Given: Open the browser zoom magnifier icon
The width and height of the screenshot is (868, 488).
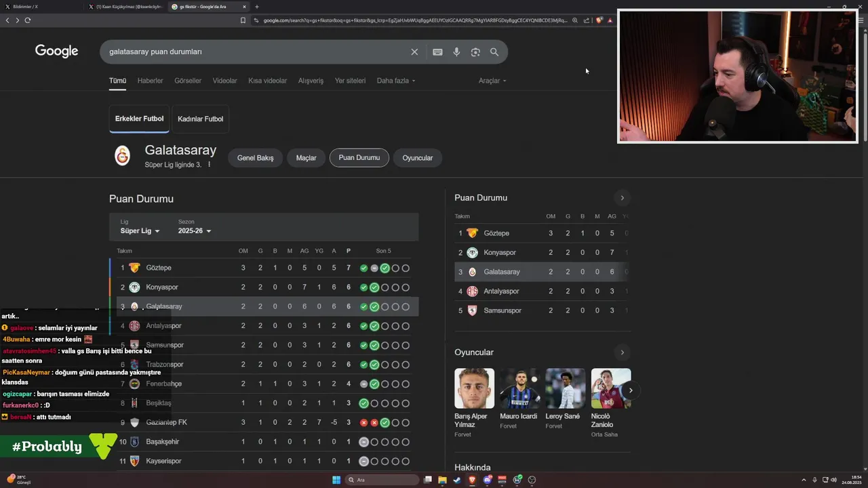Looking at the screenshot, I should tap(575, 20).
